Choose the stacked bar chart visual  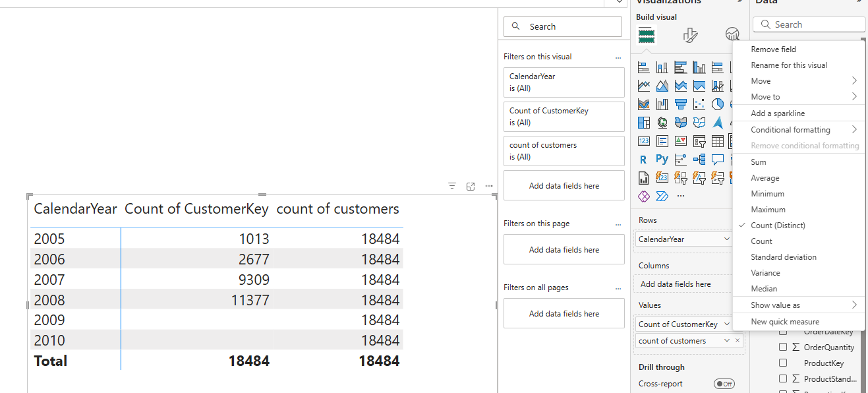point(644,67)
